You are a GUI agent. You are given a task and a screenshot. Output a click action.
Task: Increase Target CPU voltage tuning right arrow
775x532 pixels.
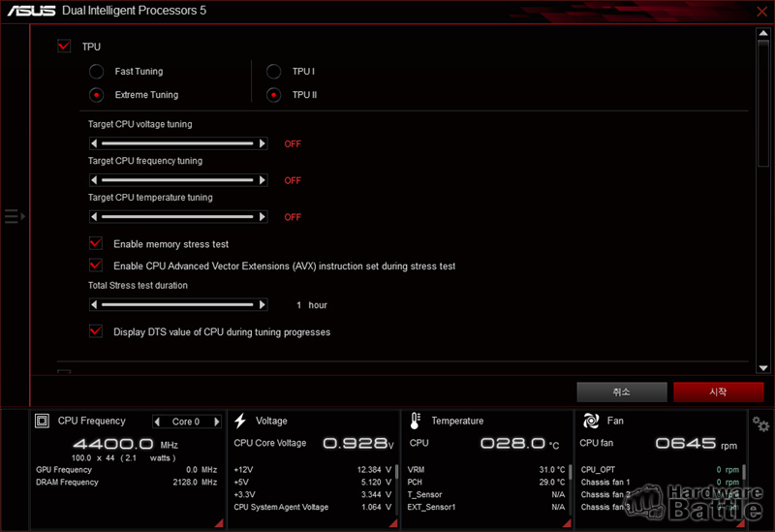click(263, 143)
